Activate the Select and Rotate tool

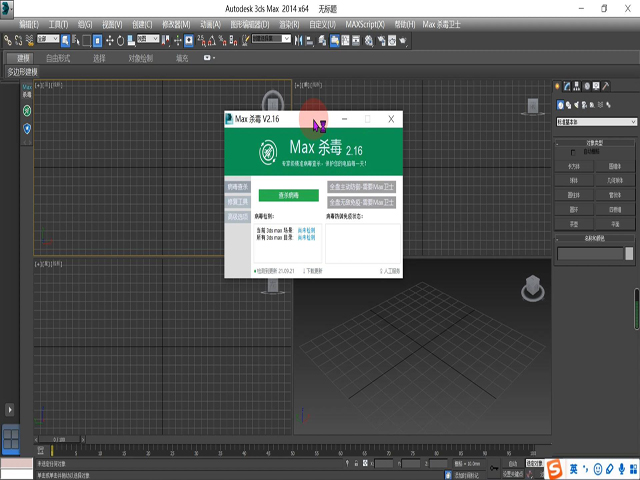pos(120,40)
